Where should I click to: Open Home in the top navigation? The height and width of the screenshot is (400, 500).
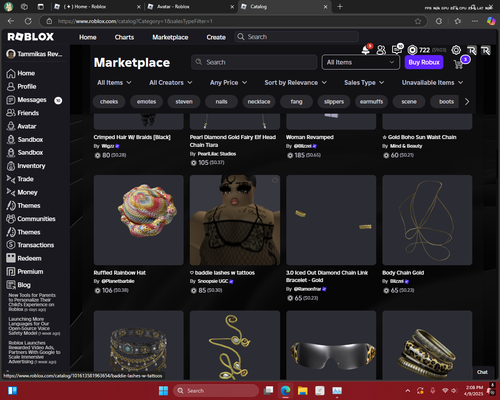click(x=88, y=37)
